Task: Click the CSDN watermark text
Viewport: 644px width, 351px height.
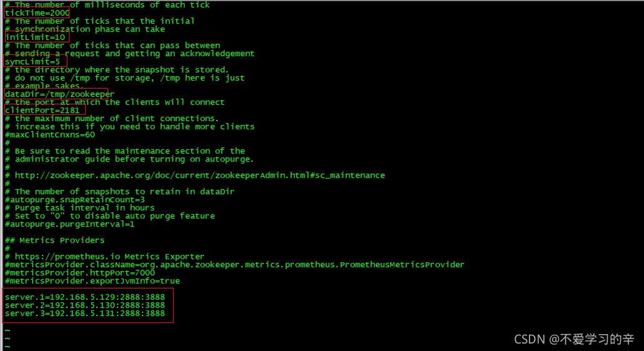Action: click(574, 340)
